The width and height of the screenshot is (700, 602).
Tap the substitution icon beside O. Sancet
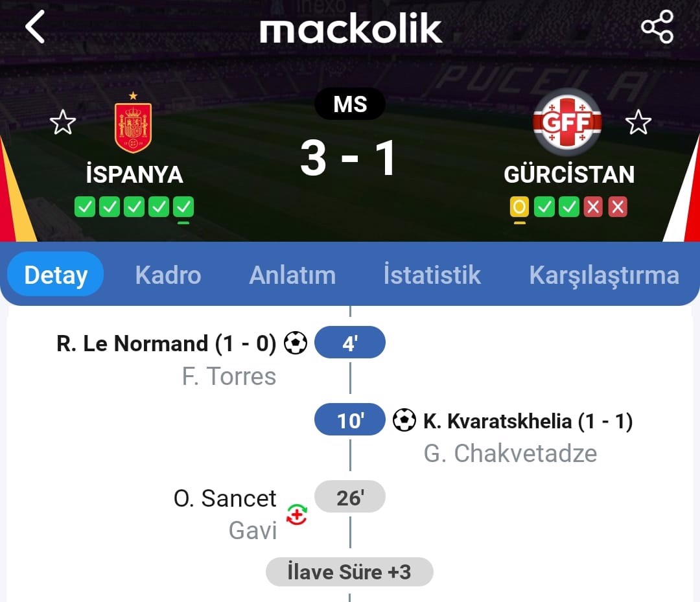[x=297, y=515]
